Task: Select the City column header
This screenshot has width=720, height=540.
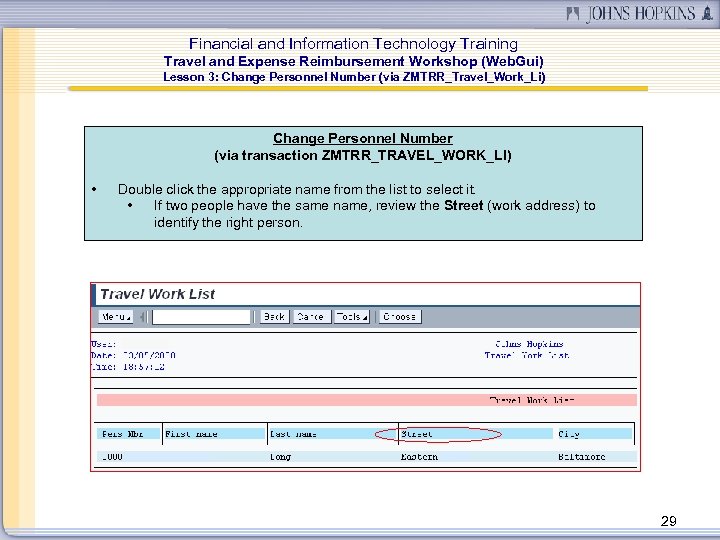Action: pos(594,434)
